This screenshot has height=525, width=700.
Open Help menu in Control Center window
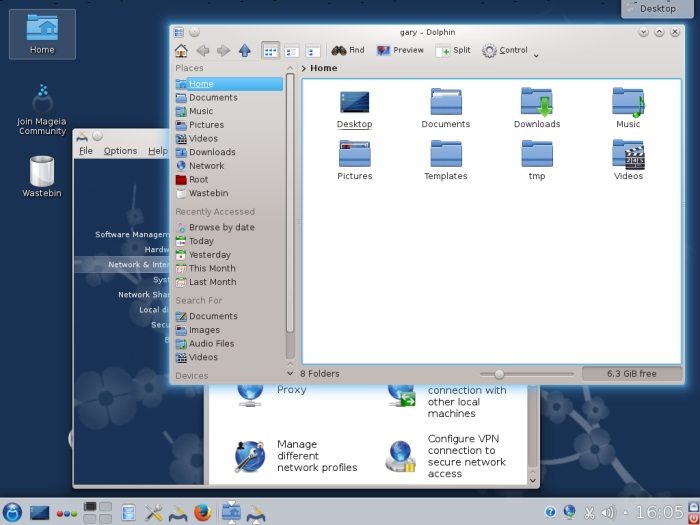click(x=158, y=151)
